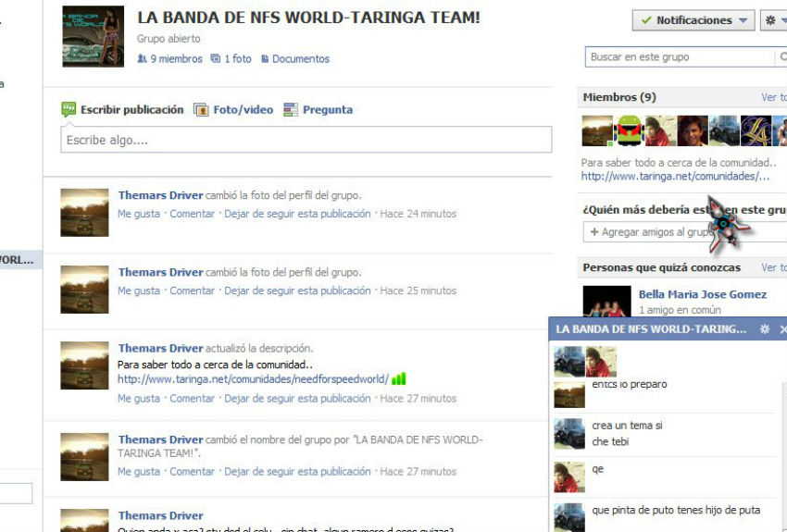Click the chat message 'entcs lo preparo'
787x532 pixels.
[630, 384]
